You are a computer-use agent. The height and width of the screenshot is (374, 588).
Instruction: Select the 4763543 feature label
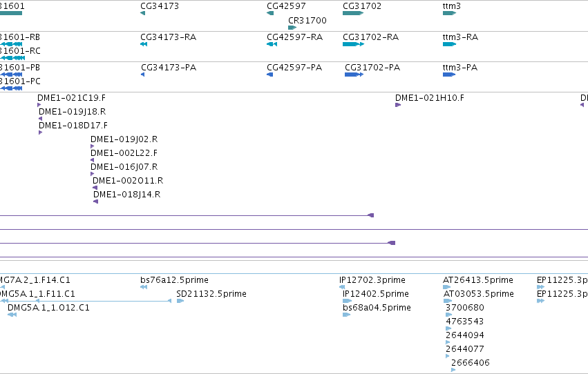point(464,322)
